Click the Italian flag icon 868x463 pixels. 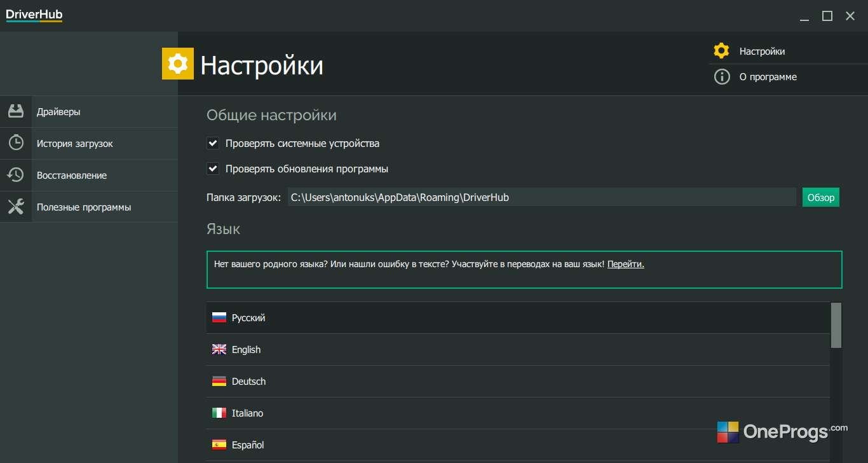(x=219, y=413)
